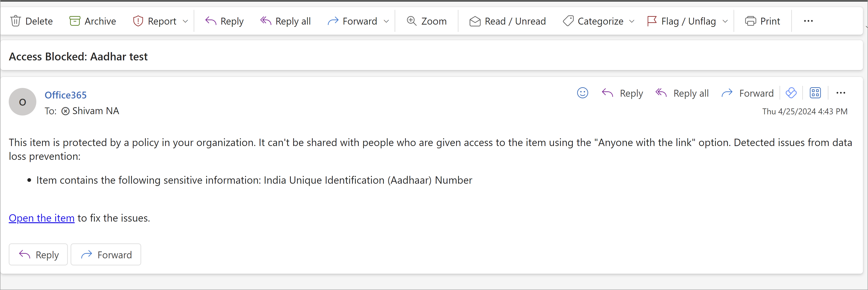
Task: Archive this message
Action: click(92, 21)
